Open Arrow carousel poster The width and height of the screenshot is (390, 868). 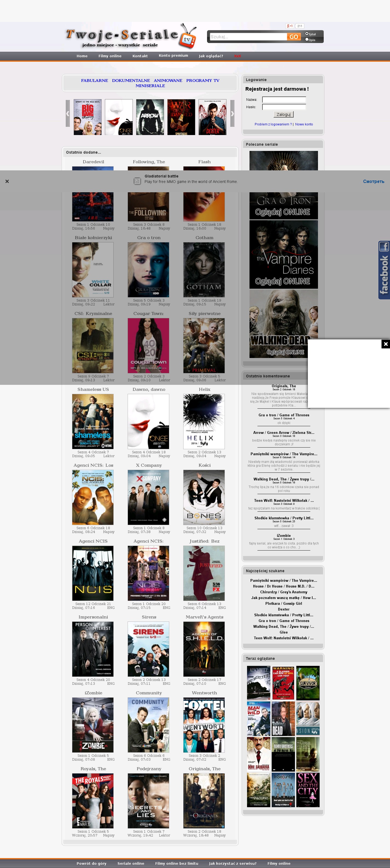click(150, 117)
